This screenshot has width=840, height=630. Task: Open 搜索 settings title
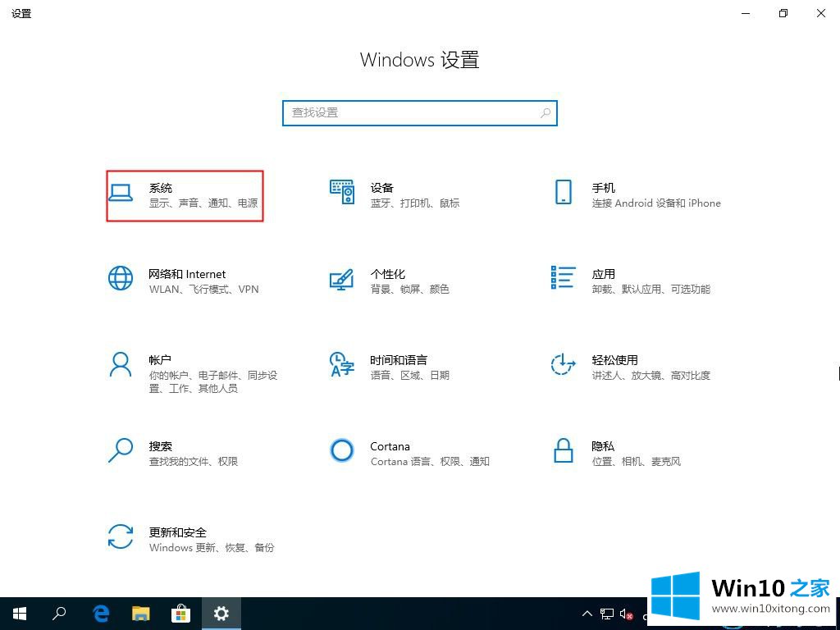(160, 446)
